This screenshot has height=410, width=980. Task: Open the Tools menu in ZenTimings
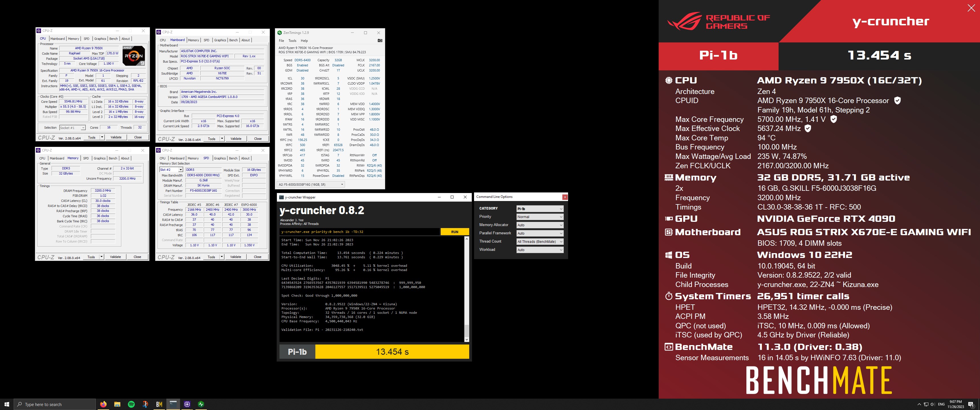point(292,41)
